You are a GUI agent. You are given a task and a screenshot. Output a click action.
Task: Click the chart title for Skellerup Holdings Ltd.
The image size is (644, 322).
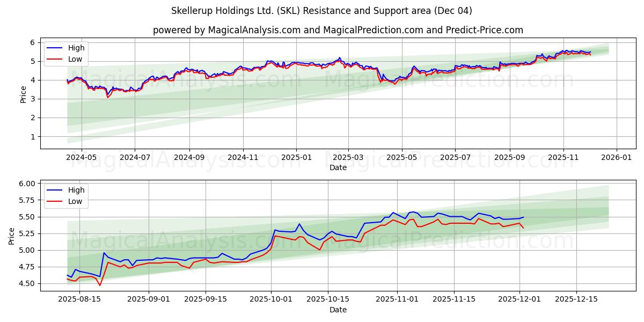coord(322,11)
